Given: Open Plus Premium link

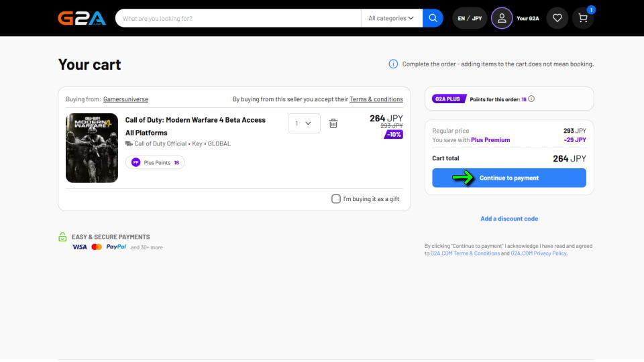Looking at the screenshot, I should pyautogui.click(x=490, y=140).
